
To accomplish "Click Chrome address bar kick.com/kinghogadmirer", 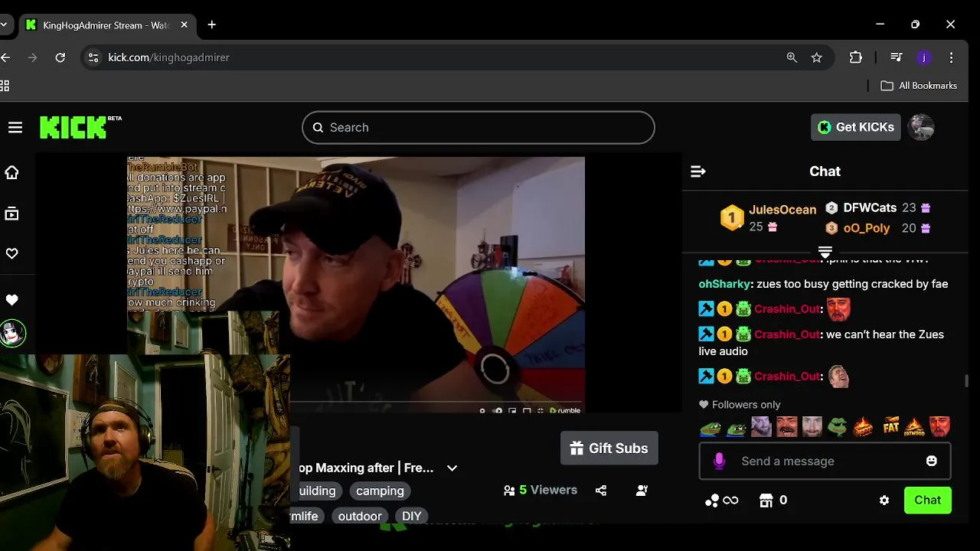I will 168,57.
